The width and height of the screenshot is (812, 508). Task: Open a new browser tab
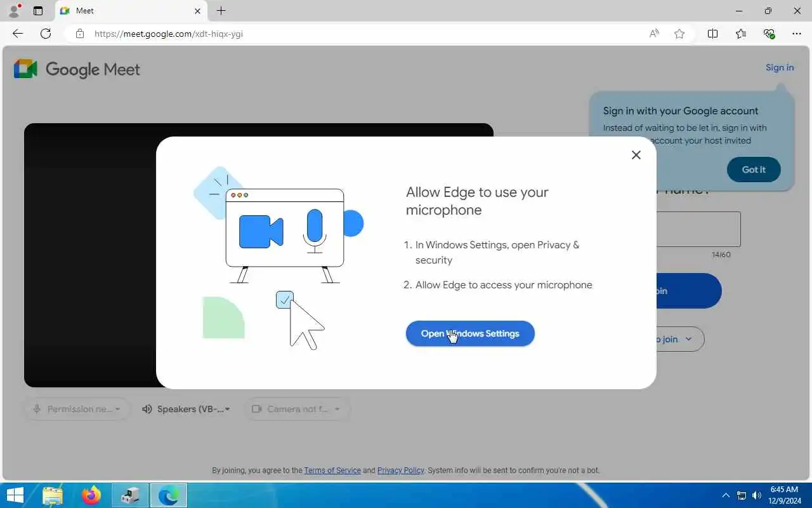pyautogui.click(x=221, y=11)
